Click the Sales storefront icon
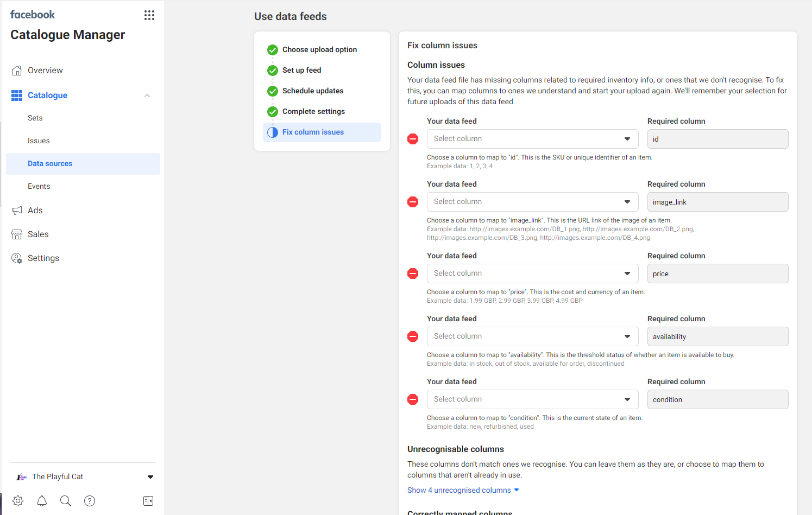 [17, 234]
